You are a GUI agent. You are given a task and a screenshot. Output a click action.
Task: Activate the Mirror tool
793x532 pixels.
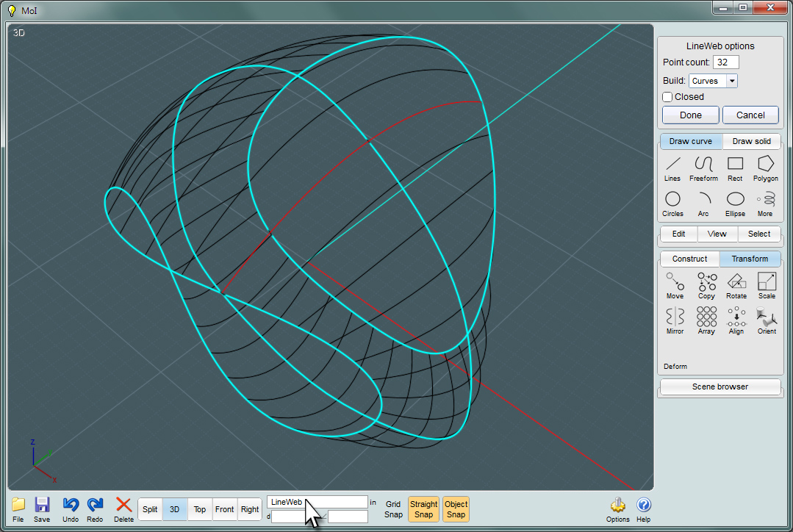click(x=675, y=321)
